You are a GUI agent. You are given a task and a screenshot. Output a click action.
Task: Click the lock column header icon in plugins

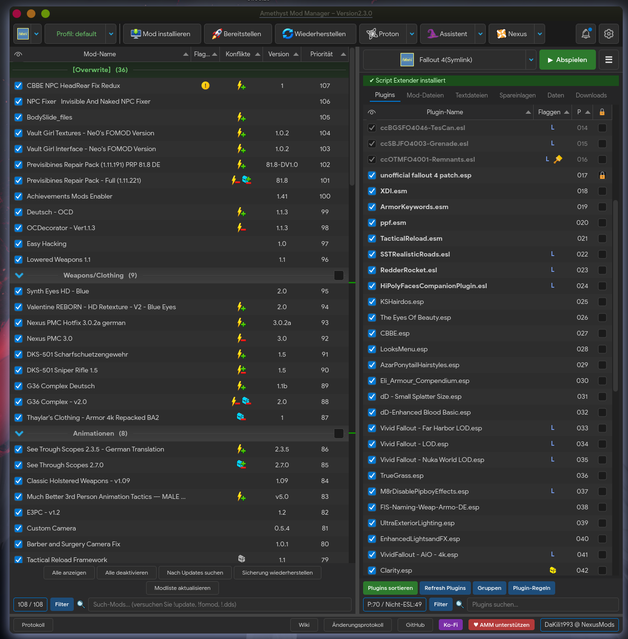click(602, 112)
